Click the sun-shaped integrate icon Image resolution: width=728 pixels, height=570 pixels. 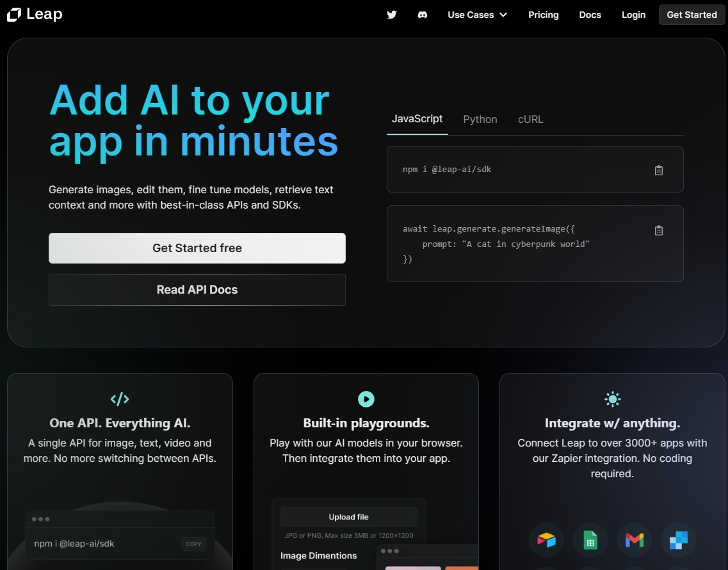(x=612, y=399)
